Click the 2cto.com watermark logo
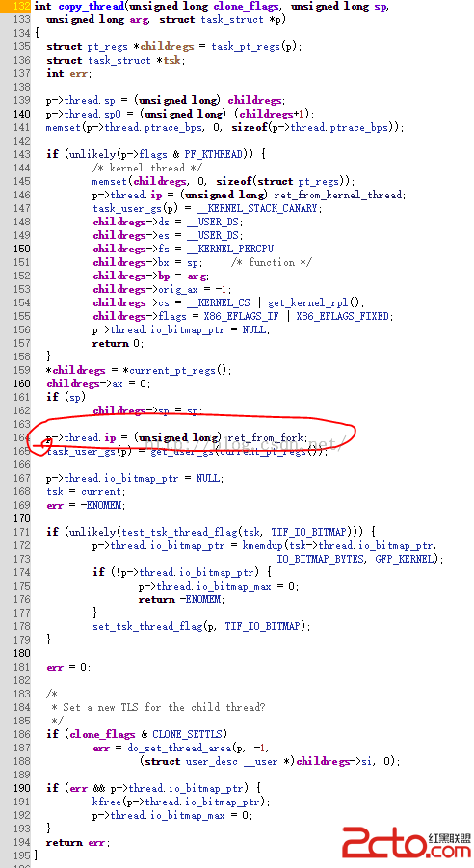Screen dimensions: 474x868 click(x=407, y=842)
